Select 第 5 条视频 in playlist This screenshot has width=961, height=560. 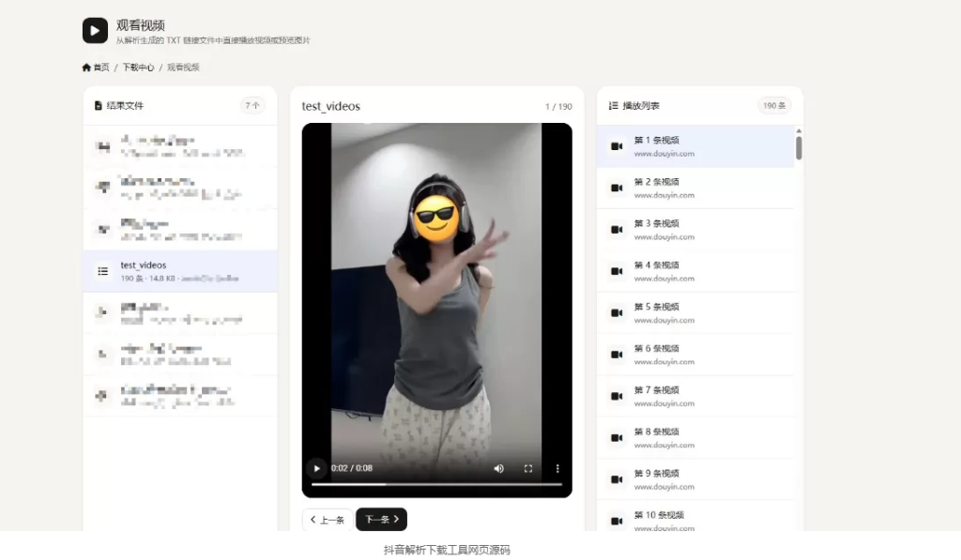[x=695, y=313]
